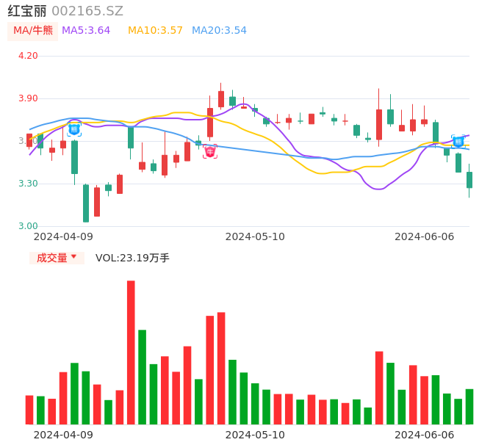
Task: Click the 2024-04-09 date under the volume chart
Action: pyautogui.click(x=63, y=435)
